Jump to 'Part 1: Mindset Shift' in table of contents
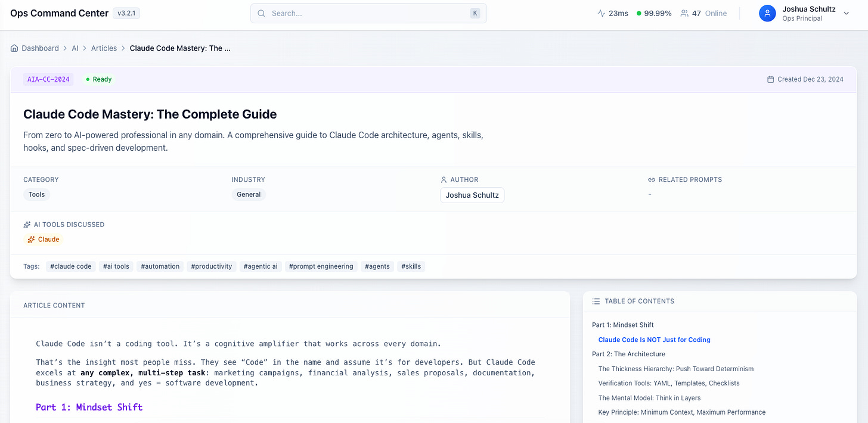This screenshot has width=868, height=423. [622, 325]
